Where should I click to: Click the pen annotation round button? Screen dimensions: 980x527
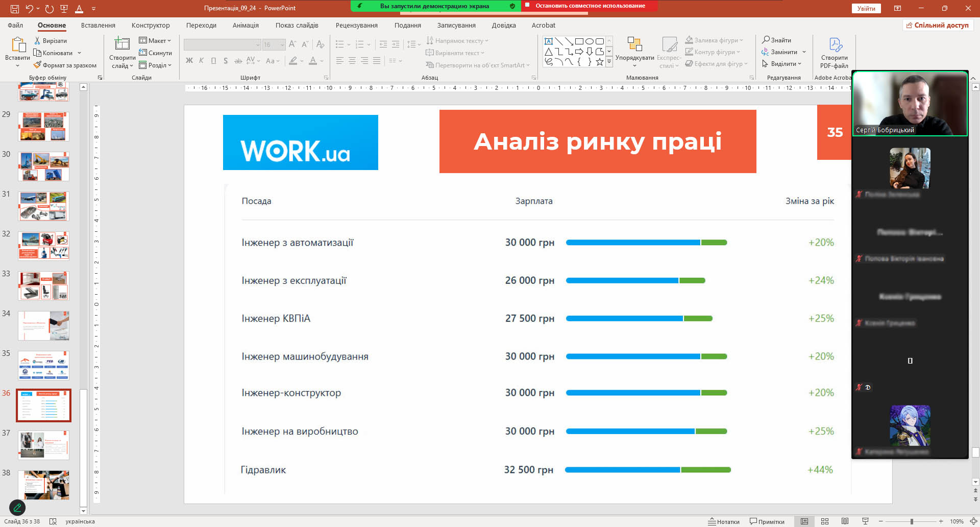[17, 508]
